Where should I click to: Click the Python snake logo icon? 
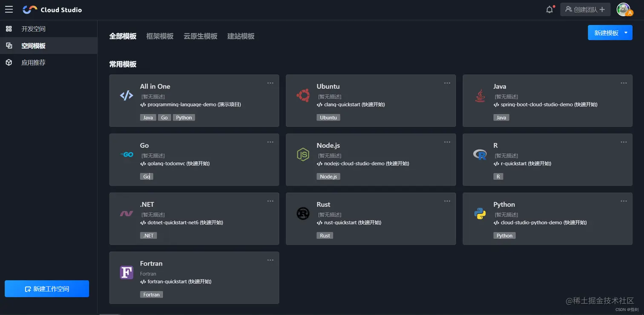[x=480, y=214]
